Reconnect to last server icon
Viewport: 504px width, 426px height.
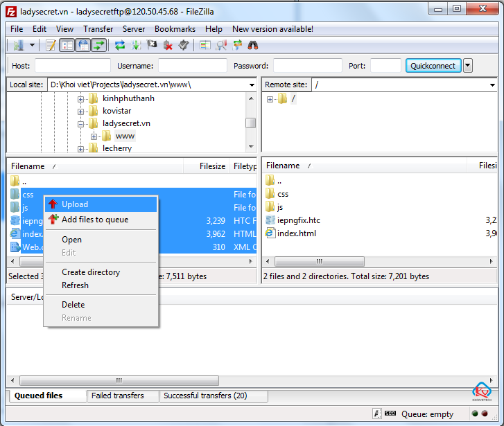tap(184, 45)
